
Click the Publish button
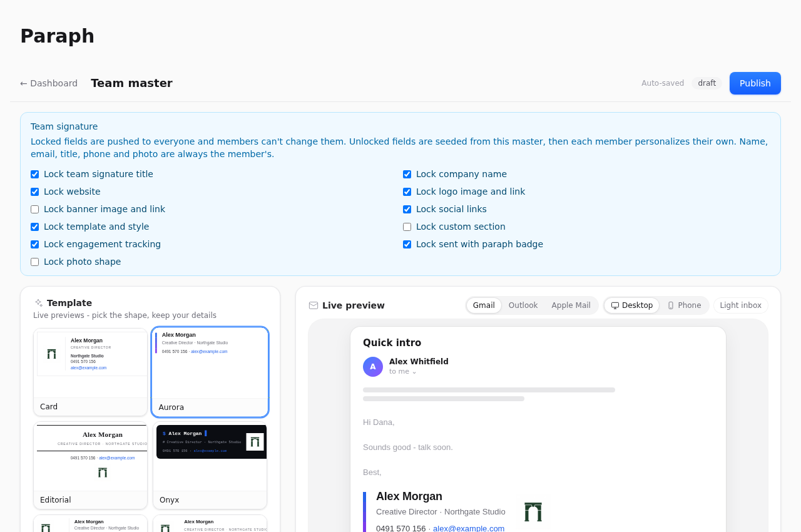755,83
